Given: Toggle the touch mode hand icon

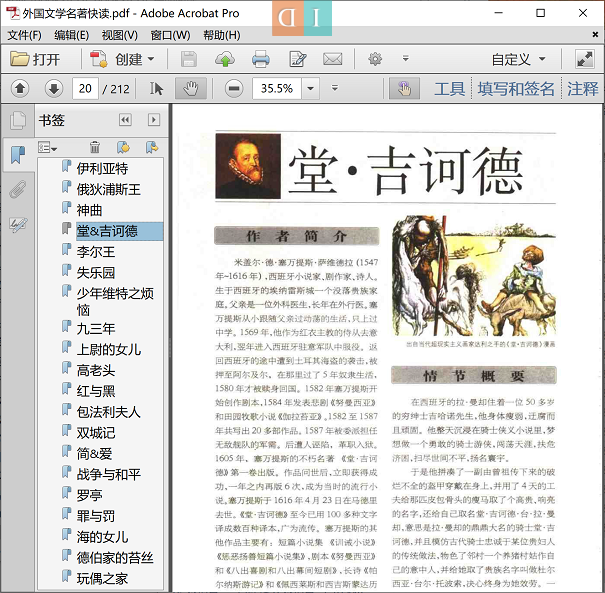Looking at the screenshot, I should [x=404, y=88].
